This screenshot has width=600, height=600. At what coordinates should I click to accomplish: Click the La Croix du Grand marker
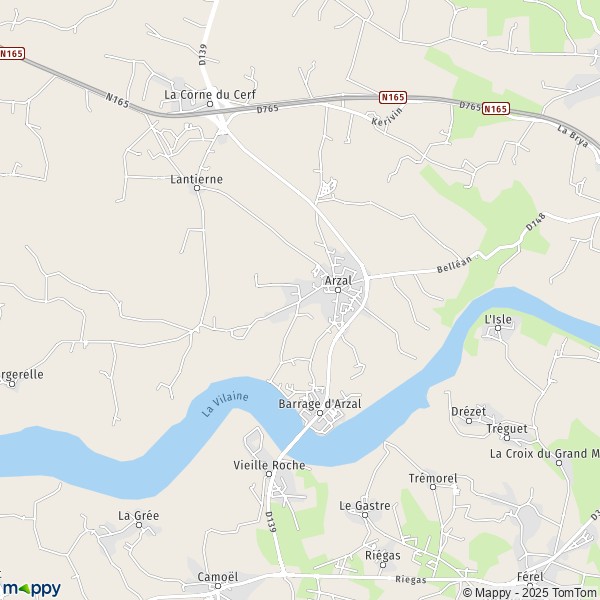pyautogui.click(x=559, y=463)
